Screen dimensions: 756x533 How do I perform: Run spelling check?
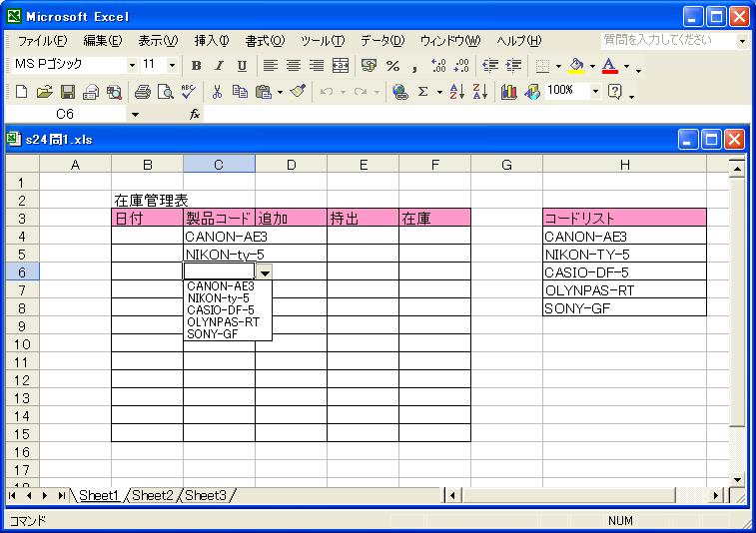pyautogui.click(x=189, y=92)
